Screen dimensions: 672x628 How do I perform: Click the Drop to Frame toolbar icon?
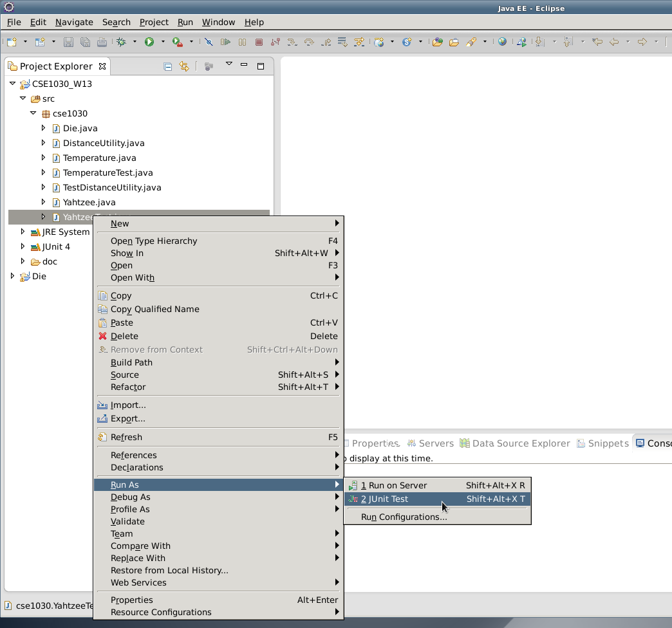[x=342, y=42]
